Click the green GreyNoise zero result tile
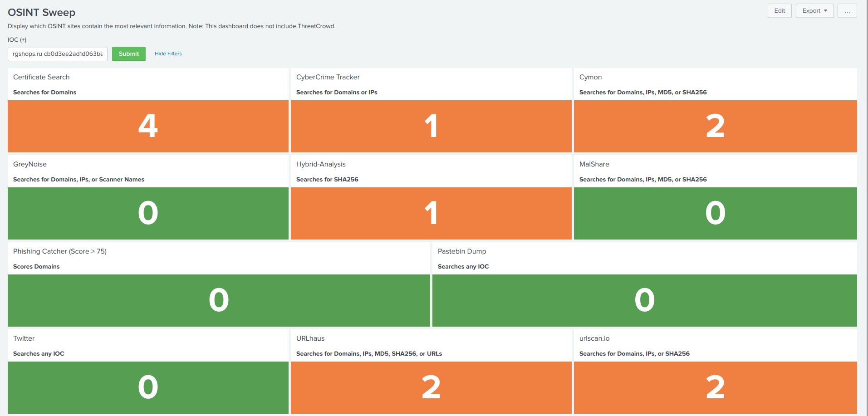Image resolution: width=868 pixels, height=416 pixels. (148, 213)
